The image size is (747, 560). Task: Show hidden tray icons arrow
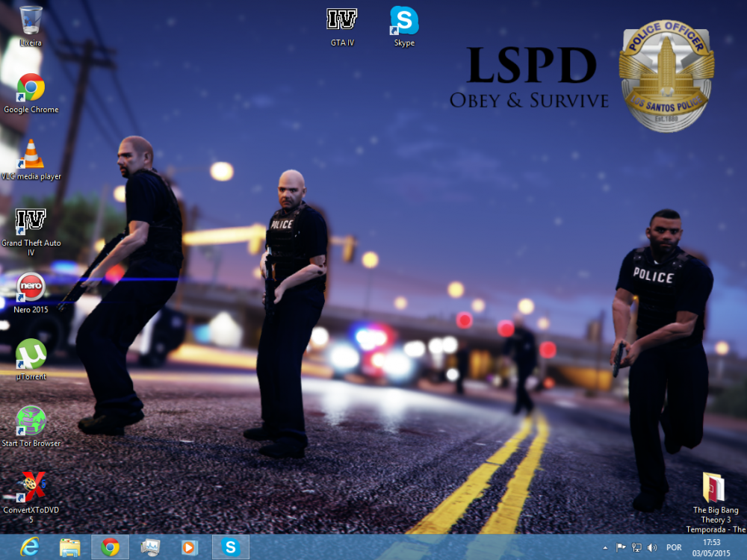tap(605, 547)
